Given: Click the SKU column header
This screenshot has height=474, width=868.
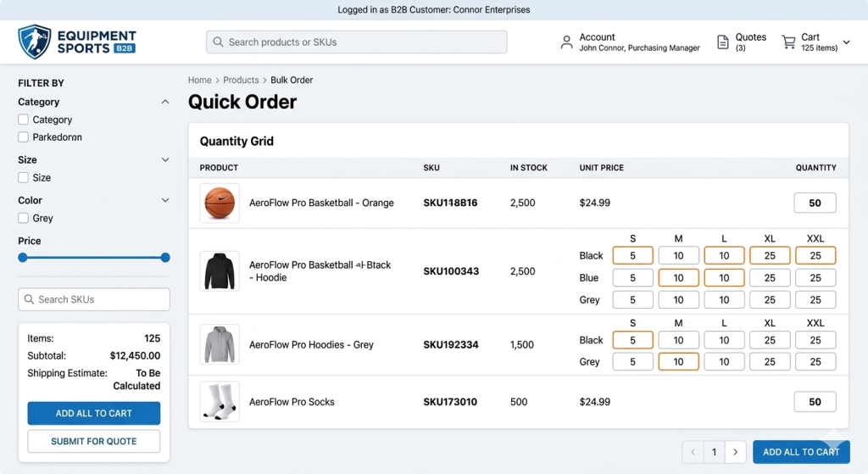Looking at the screenshot, I should click(x=431, y=168).
